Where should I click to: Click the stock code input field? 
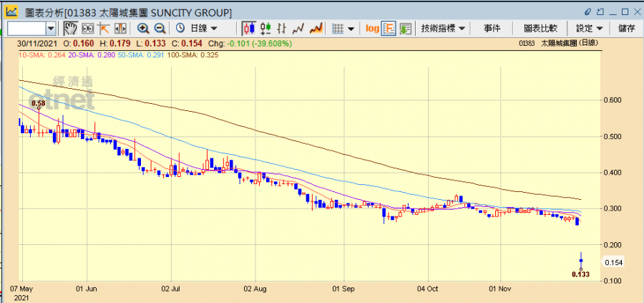(26, 28)
